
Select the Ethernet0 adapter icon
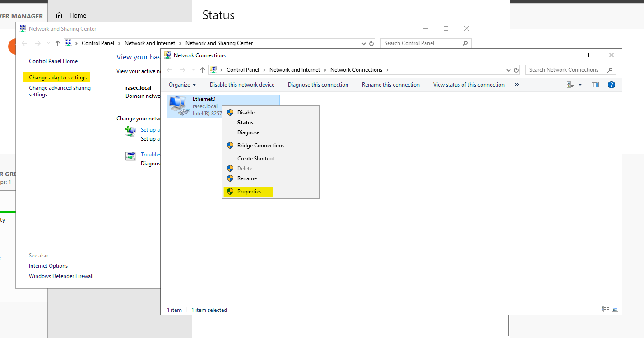[x=179, y=106]
